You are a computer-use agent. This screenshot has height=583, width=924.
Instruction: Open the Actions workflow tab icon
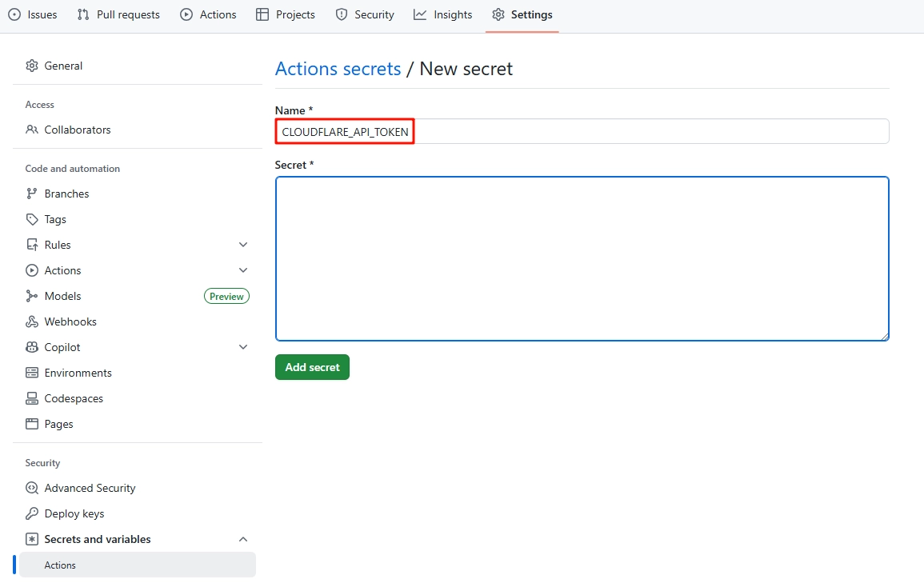[185, 14]
